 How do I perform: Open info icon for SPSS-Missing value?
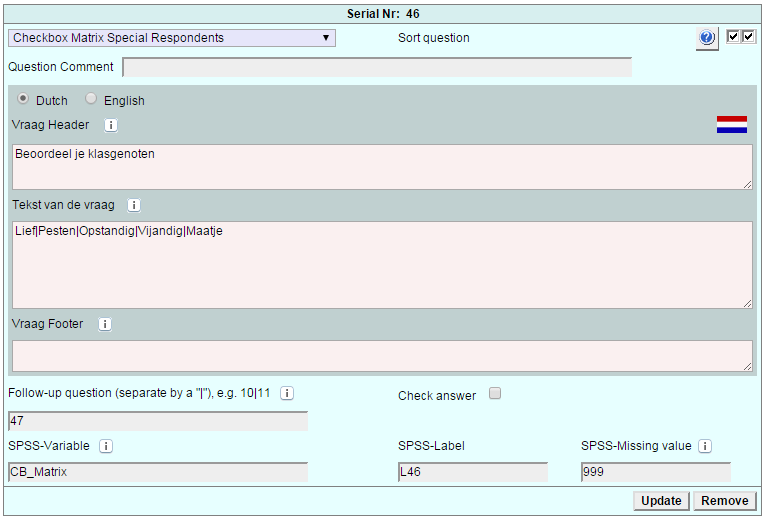coord(705,446)
